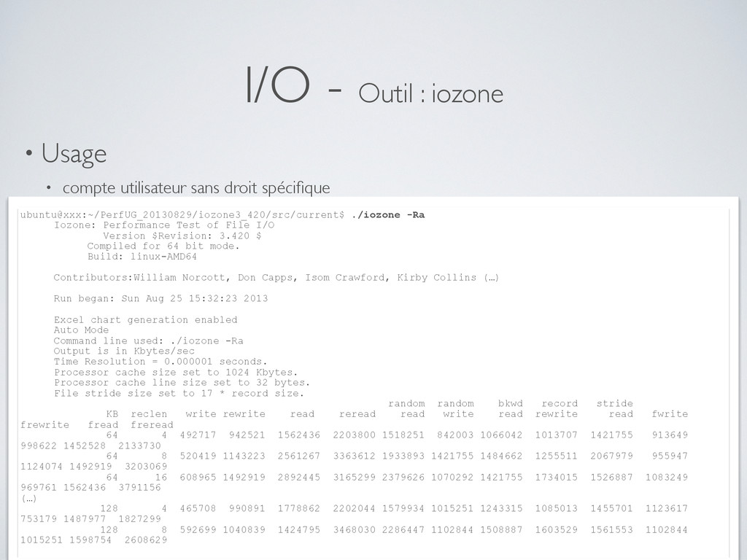Click the 'stride' column header word
Image resolution: width=747 pixels, height=560 pixels.
point(614,404)
